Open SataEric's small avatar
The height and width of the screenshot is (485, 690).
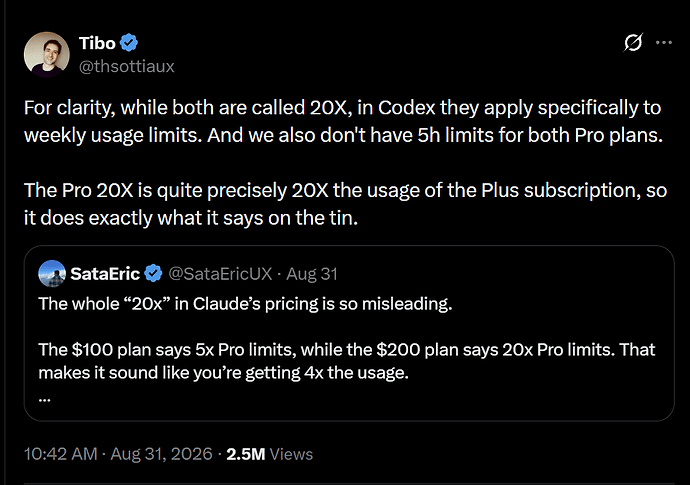52,274
